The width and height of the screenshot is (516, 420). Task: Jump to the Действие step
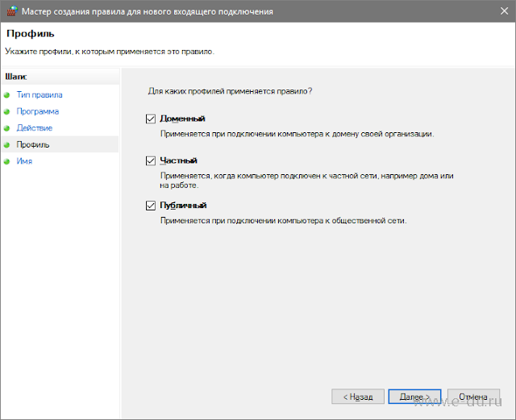pos(35,128)
